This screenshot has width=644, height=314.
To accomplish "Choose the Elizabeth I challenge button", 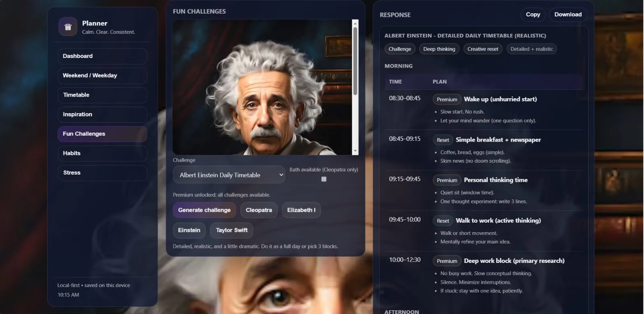I will coord(301,210).
